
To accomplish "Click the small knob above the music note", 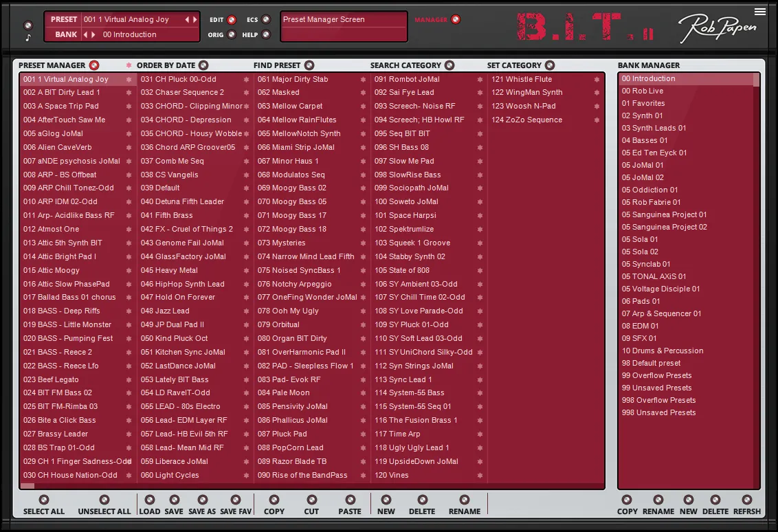I will tap(28, 25).
